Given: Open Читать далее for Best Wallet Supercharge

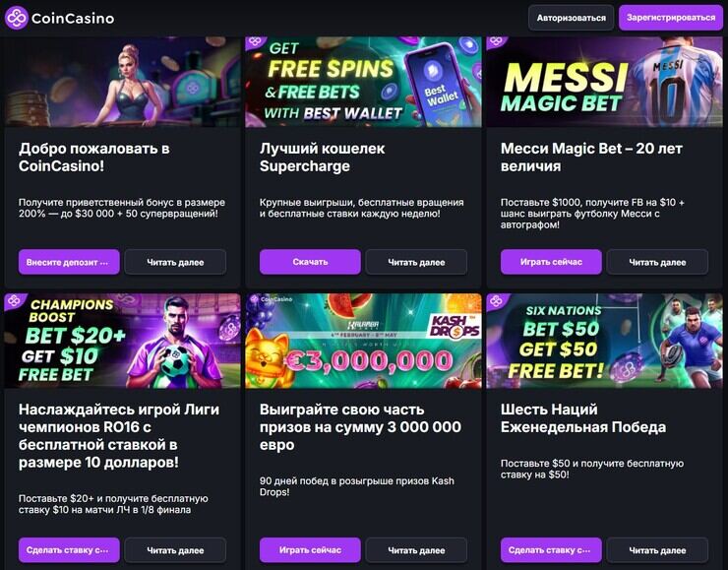Looking at the screenshot, I should (x=416, y=262).
